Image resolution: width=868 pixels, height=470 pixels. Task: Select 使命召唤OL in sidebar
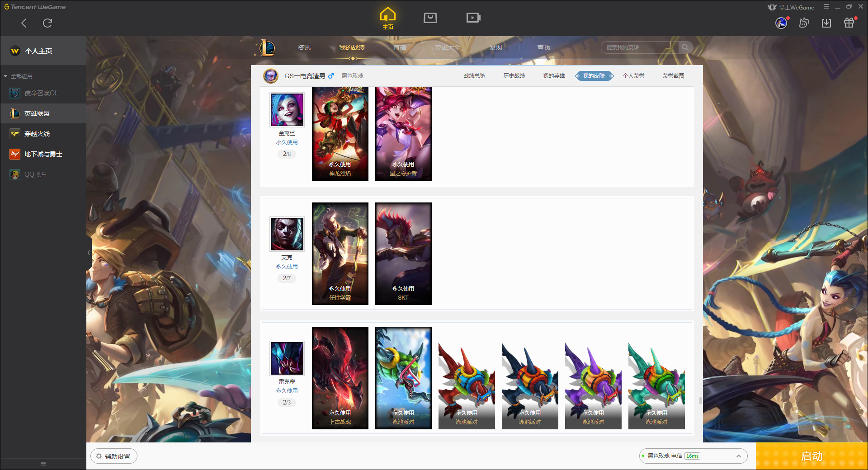(x=43, y=93)
